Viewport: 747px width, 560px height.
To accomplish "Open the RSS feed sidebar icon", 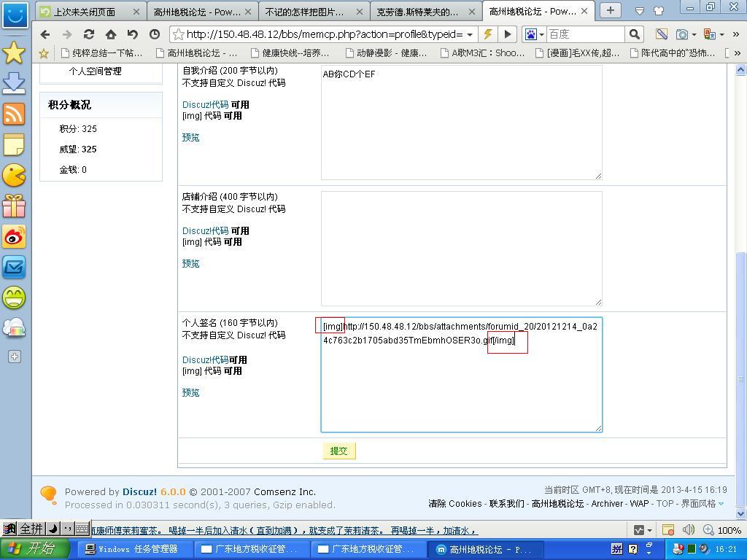I will pyautogui.click(x=14, y=114).
